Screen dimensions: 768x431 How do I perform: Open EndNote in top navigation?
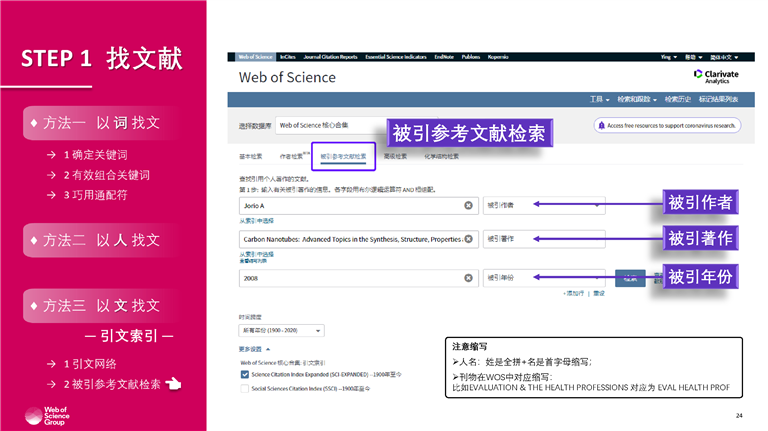(x=444, y=57)
